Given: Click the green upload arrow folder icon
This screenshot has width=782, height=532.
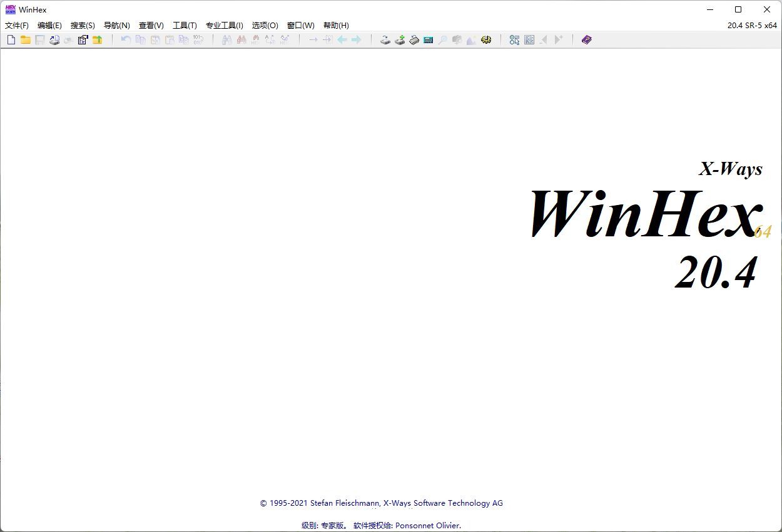Looking at the screenshot, I should pos(97,39).
